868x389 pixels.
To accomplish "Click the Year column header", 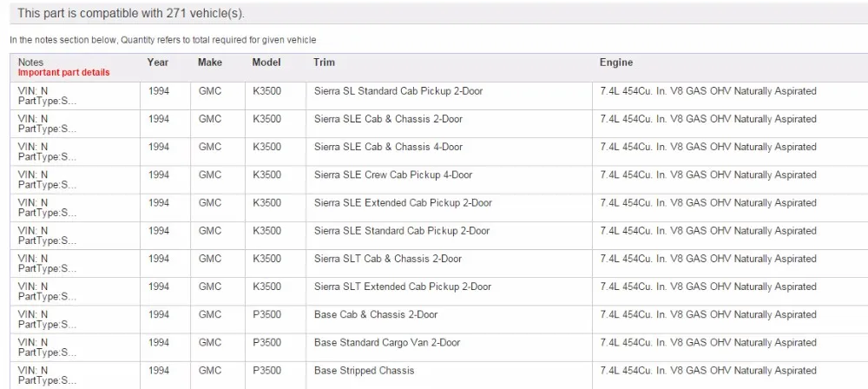I will [x=158, y=62].
